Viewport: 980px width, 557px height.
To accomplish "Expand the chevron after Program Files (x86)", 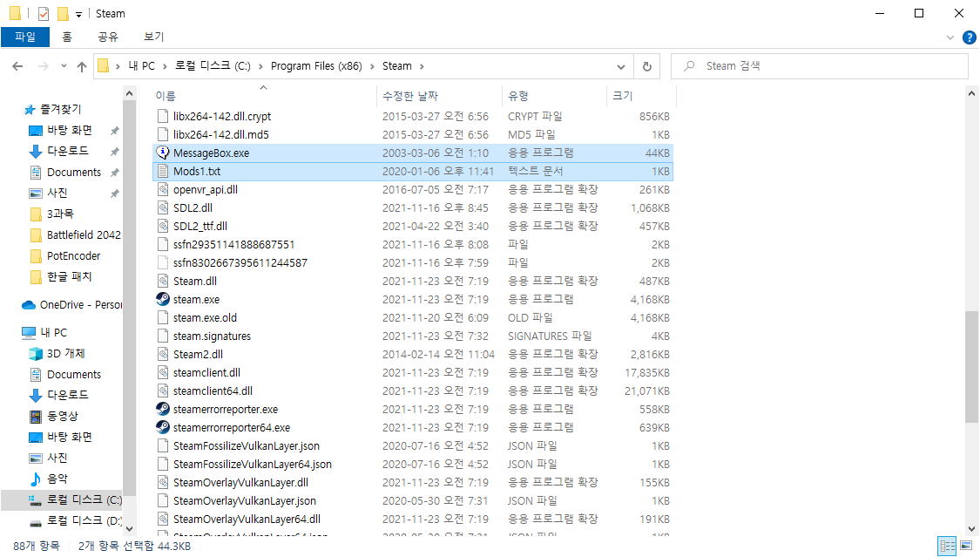I will 372,66.
